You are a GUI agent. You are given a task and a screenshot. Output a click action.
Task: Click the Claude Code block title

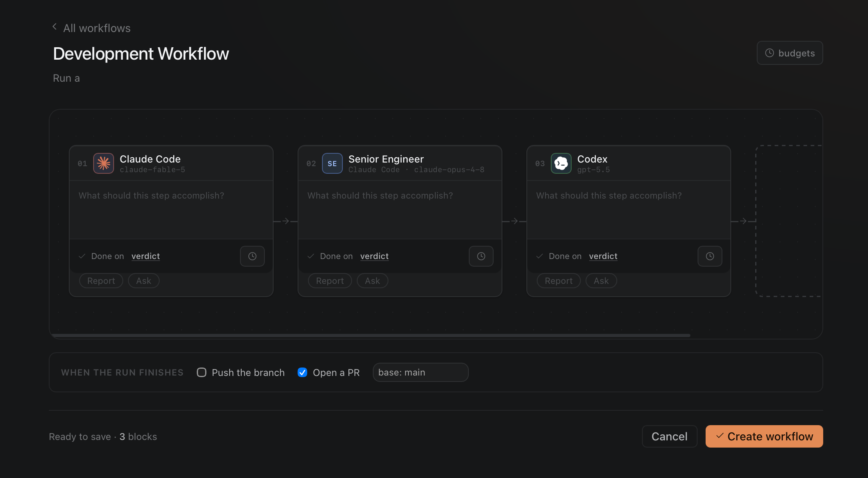[x=150, y=159]
